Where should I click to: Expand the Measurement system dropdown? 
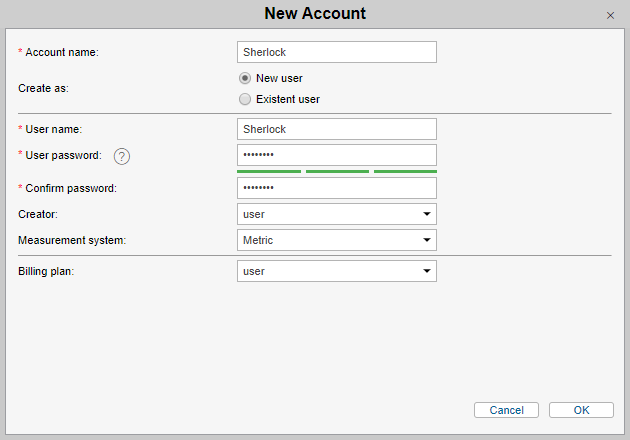337,240
